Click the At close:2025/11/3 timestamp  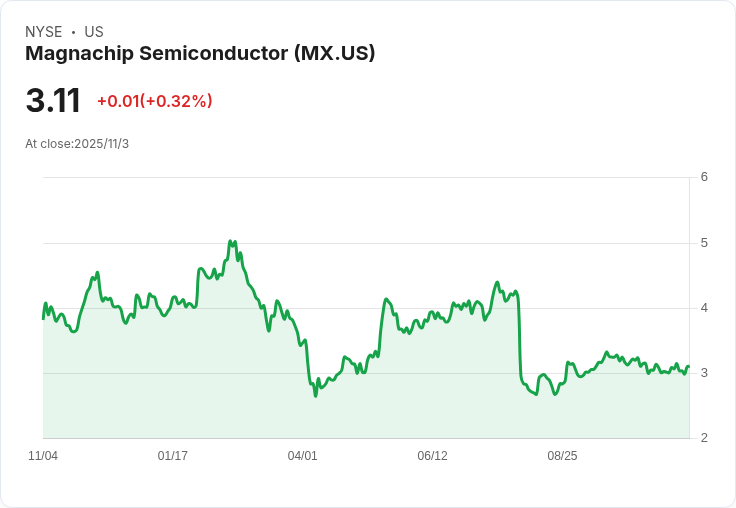point(77,144)
